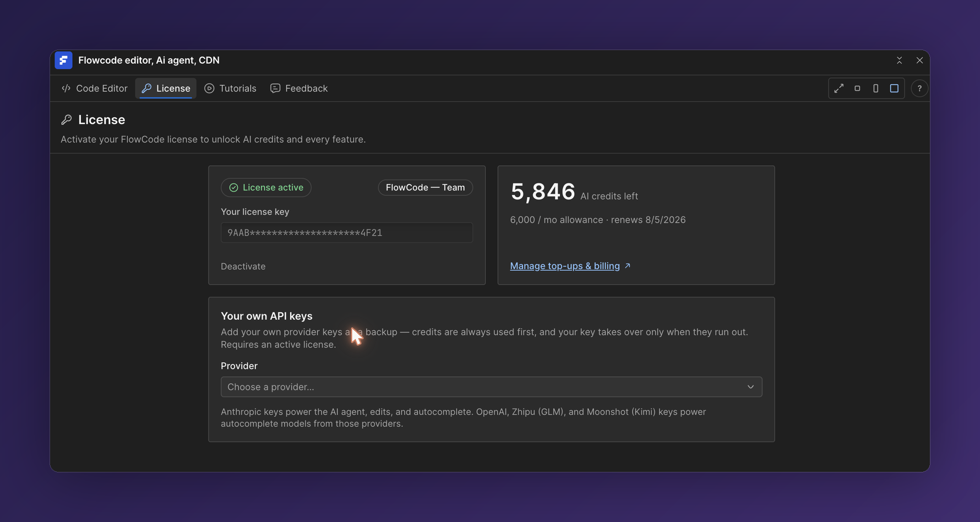Click the "Your license key" label

tap(255, 212)
